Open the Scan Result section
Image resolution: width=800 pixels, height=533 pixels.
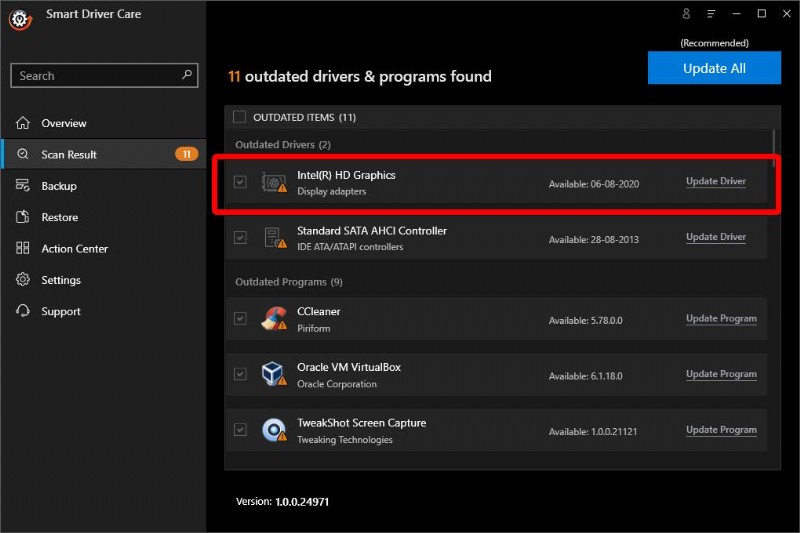coord(104,154)
